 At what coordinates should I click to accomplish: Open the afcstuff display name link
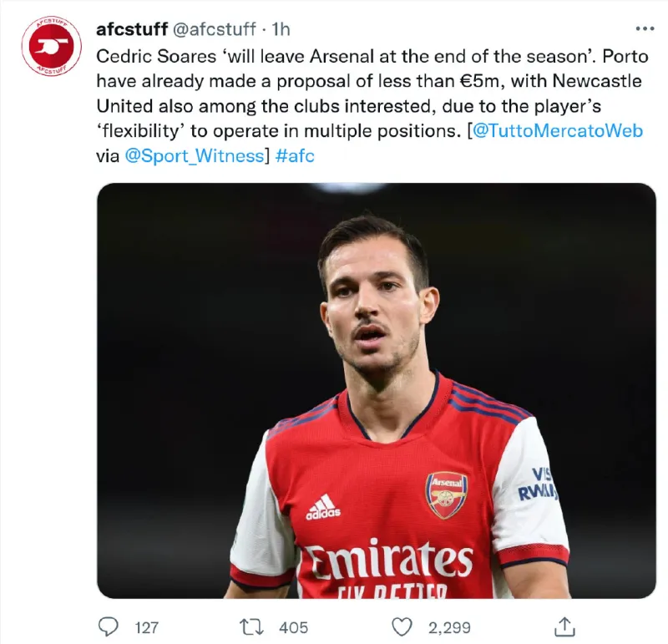(132, 30)
